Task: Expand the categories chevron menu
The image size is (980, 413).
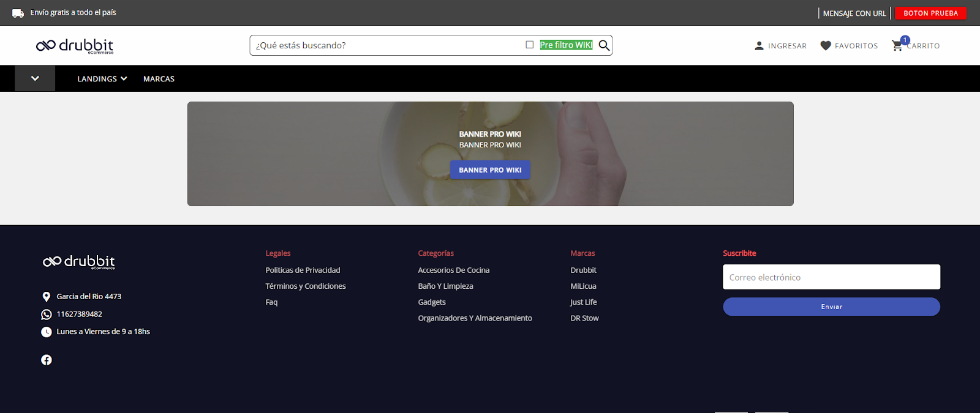Action: tap(35, 78)
